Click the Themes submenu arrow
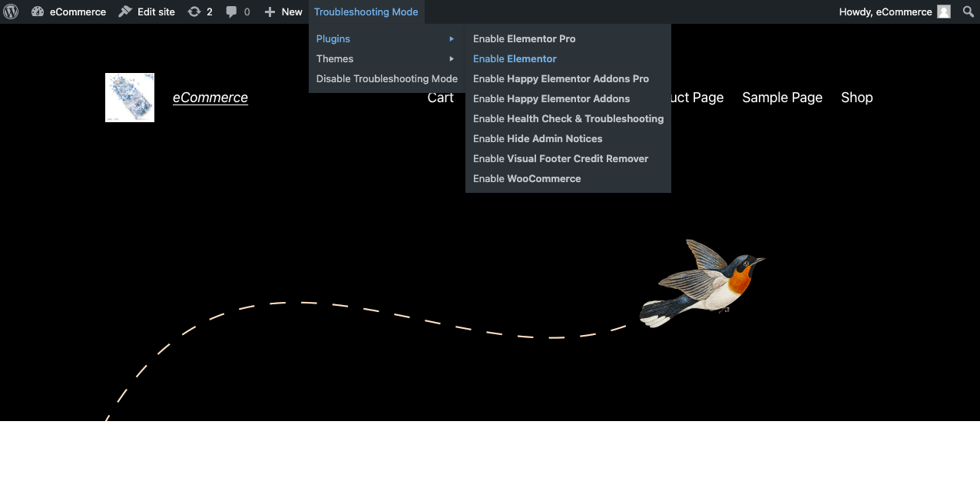This screenshot has width=980, height=491. (452, 58)
